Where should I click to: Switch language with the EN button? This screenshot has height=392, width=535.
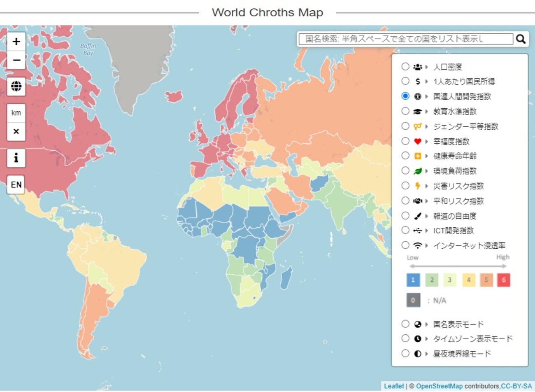[x=16, y=184]
